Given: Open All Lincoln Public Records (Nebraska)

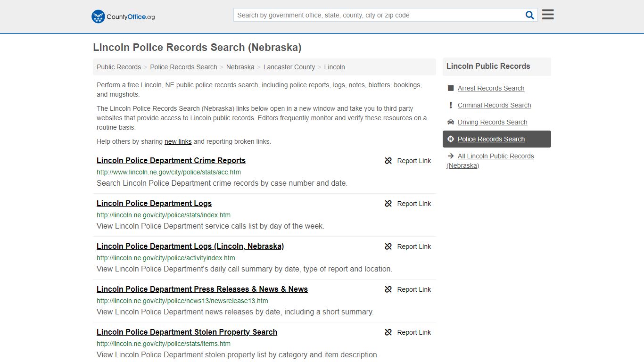Looking at the screenshot, I should (x=490, y=161).
